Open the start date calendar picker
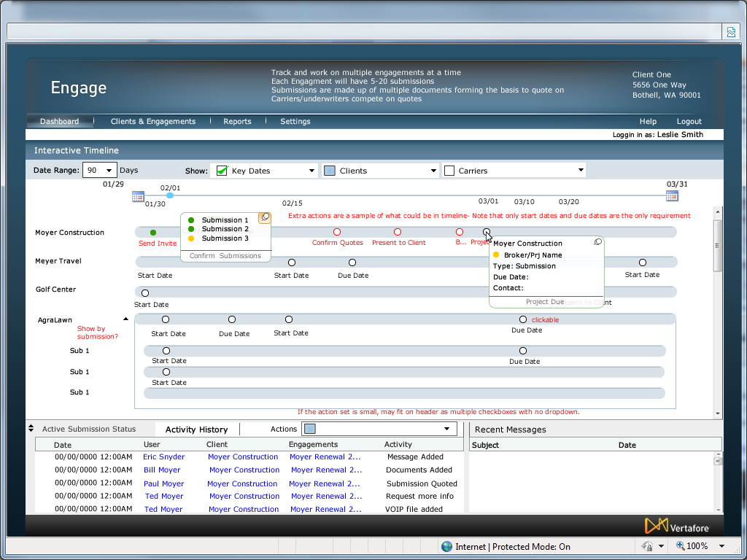 click(x=138, y=196)
